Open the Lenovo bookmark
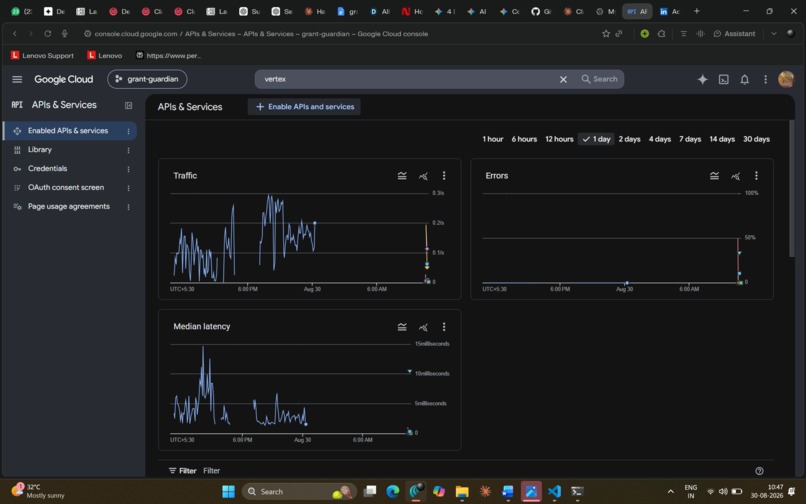 click(x=105, y=55)
